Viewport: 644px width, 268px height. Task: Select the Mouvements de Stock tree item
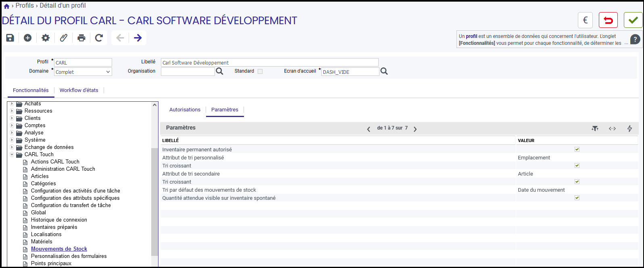pyautogui.click(x=59, y=249)
